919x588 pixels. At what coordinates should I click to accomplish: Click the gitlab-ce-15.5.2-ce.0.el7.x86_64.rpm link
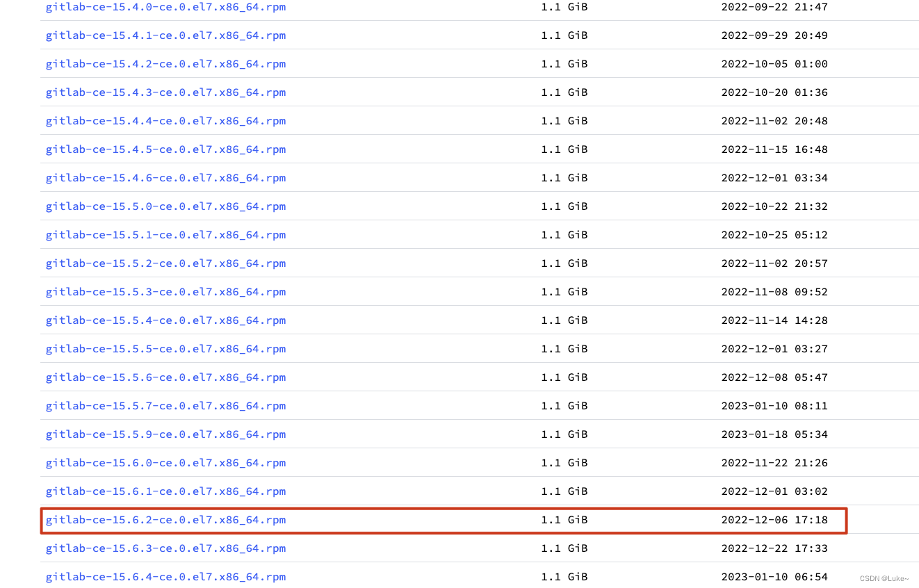165,263
